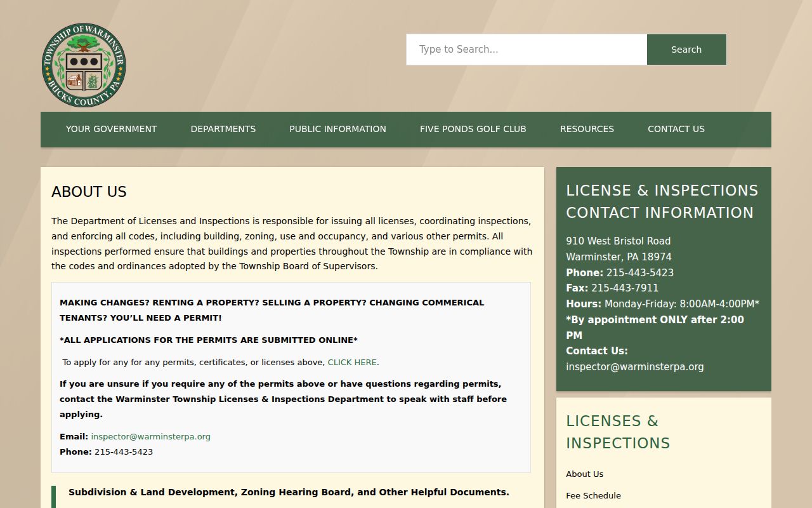Click the Township of Warminster seal logo
Viewport: 812px width, 508px height.
(84, 65)
